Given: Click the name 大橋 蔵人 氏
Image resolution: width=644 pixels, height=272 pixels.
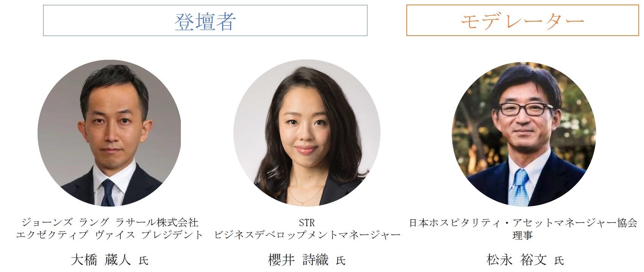Looking at the screenshot, I should pos(109,260).
